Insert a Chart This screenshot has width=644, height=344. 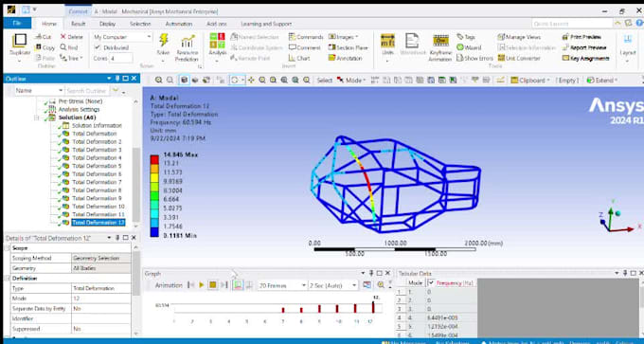pos(299,59)
